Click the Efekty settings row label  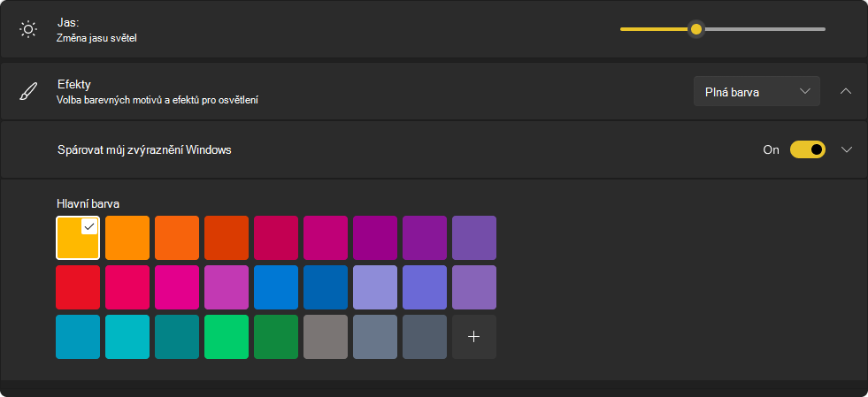tap(74, 85)
